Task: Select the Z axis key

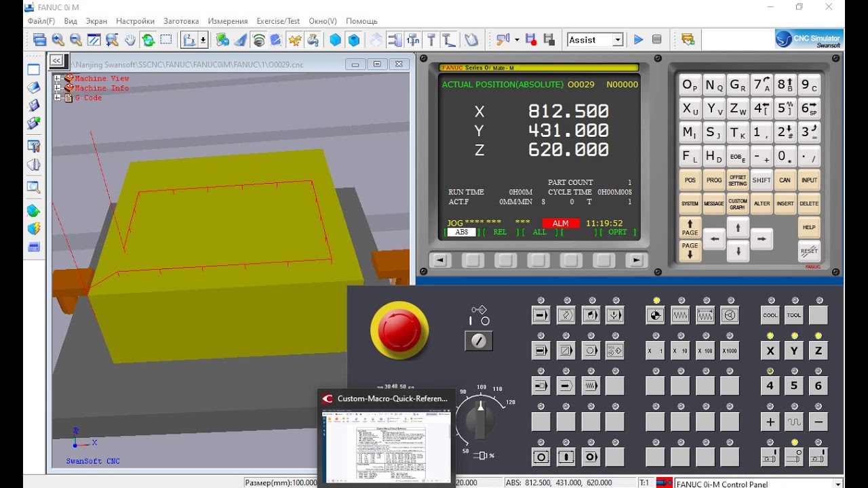Action: tap(818, 350)
